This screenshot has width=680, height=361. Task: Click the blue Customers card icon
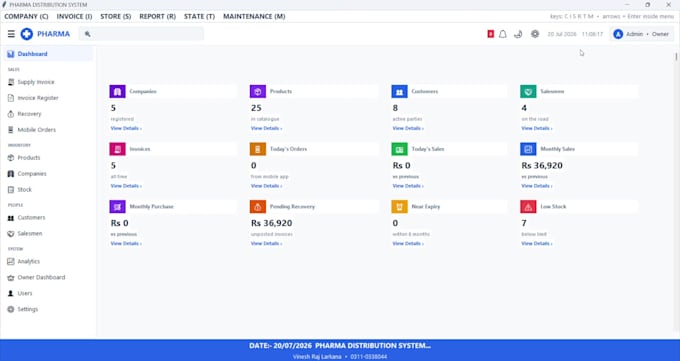[399, 92]
